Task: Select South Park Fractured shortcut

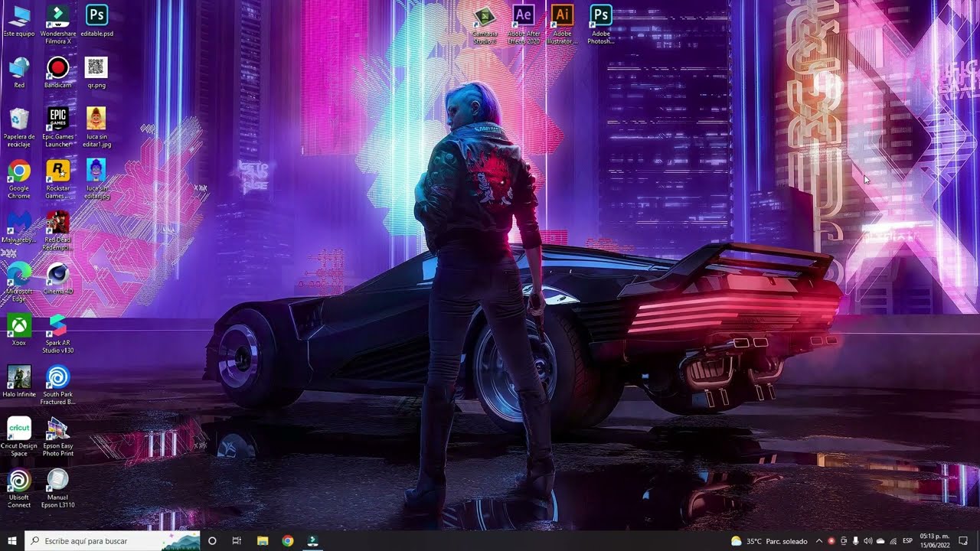Action: [58, 385]
